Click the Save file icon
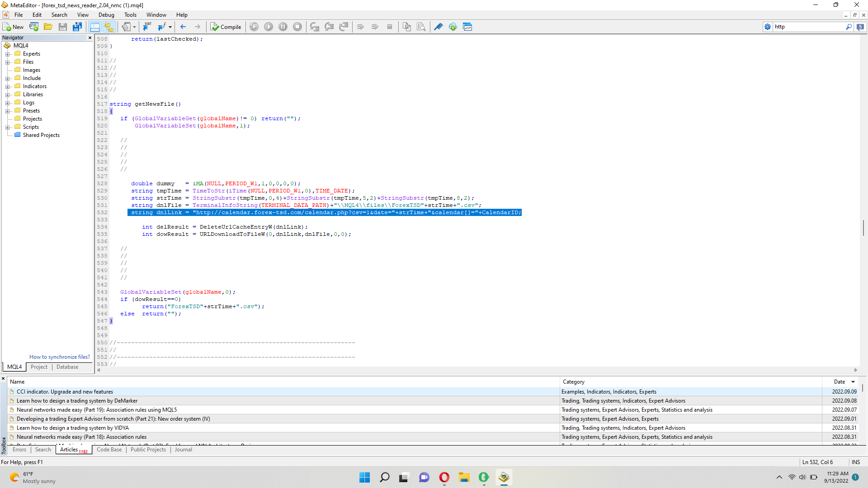868x488 pixels. pos(63,27)
